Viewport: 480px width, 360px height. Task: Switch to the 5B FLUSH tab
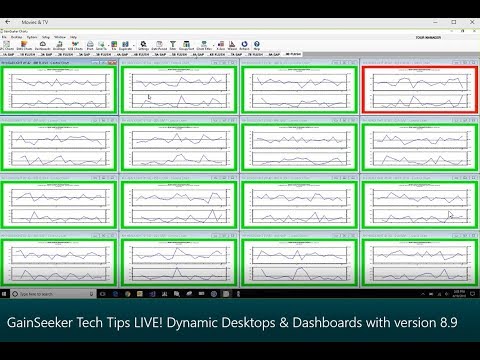point(179,54)
